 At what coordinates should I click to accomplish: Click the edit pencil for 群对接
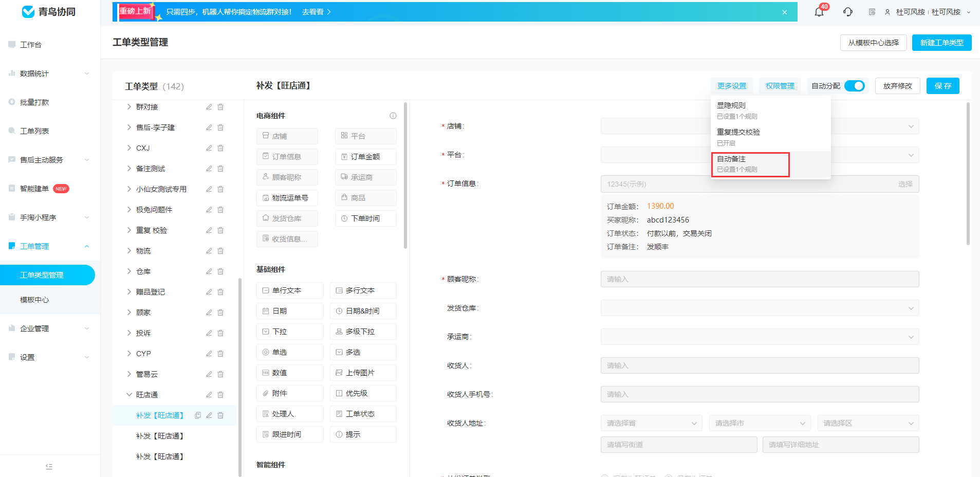tap(209, 107)
